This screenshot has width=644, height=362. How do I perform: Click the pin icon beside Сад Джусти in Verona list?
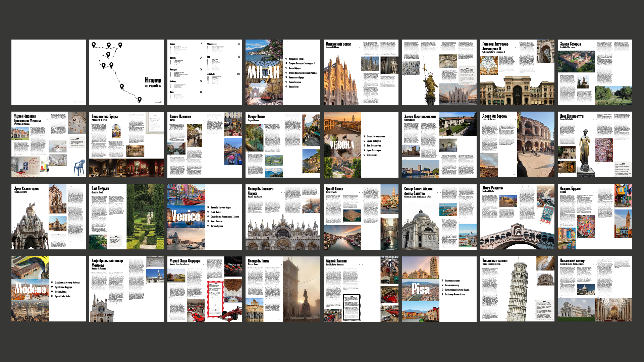pyautogui.click(x=364, y=155)
